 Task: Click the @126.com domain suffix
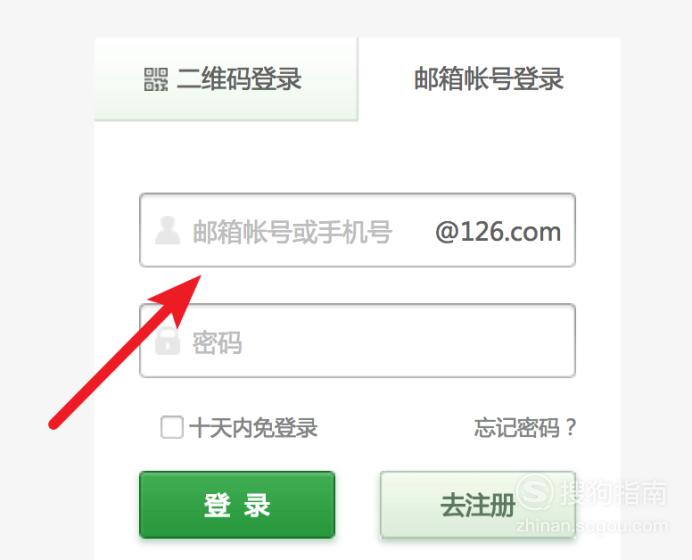pos(498,232)
